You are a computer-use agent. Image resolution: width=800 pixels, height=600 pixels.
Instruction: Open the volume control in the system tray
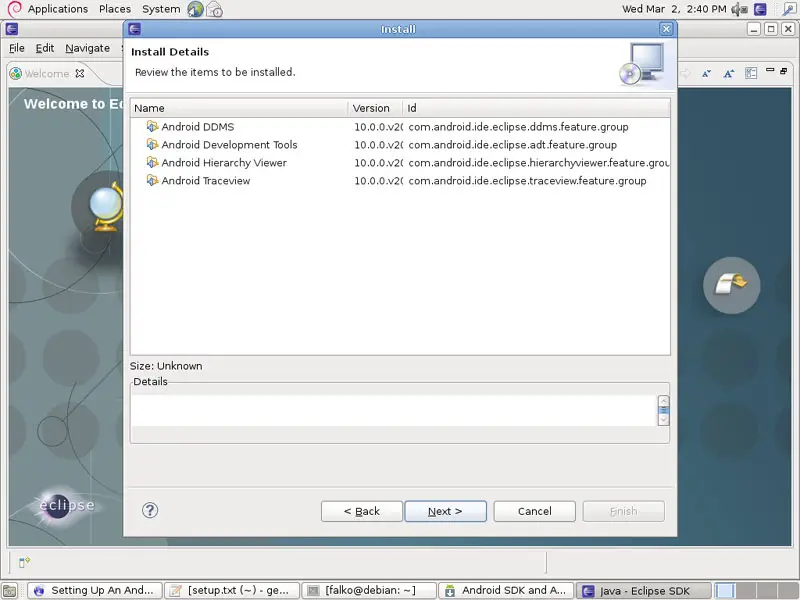[x=739, y=9]
